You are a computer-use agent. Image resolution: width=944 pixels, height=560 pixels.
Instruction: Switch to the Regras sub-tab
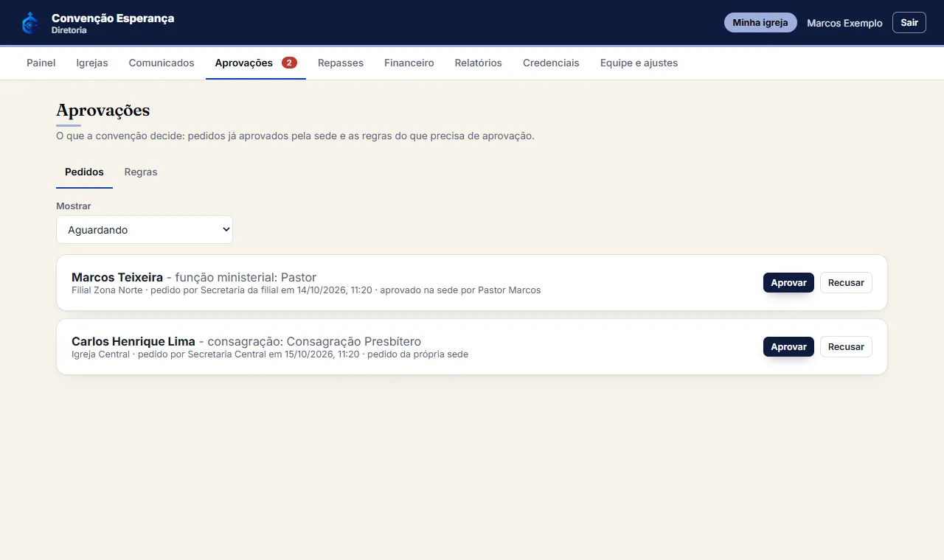point(141,172)
